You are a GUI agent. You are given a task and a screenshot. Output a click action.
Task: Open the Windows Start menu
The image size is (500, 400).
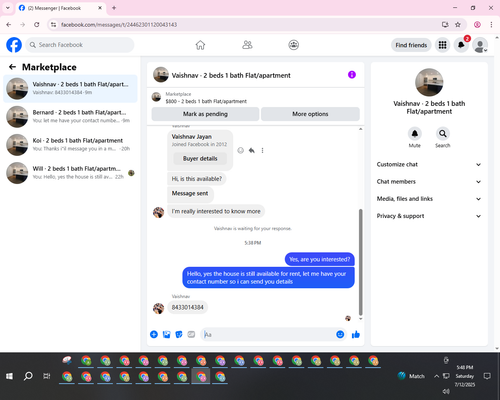pos(9,376)
